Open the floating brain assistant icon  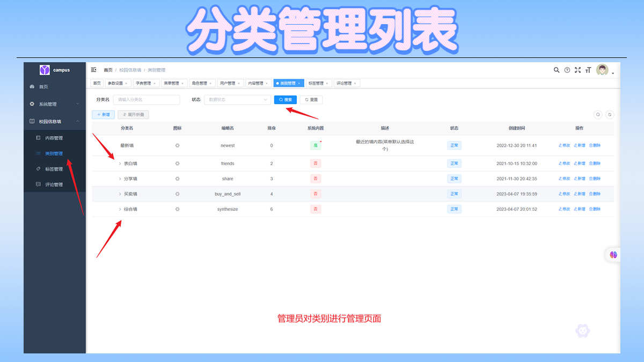[x=613, y=255]
